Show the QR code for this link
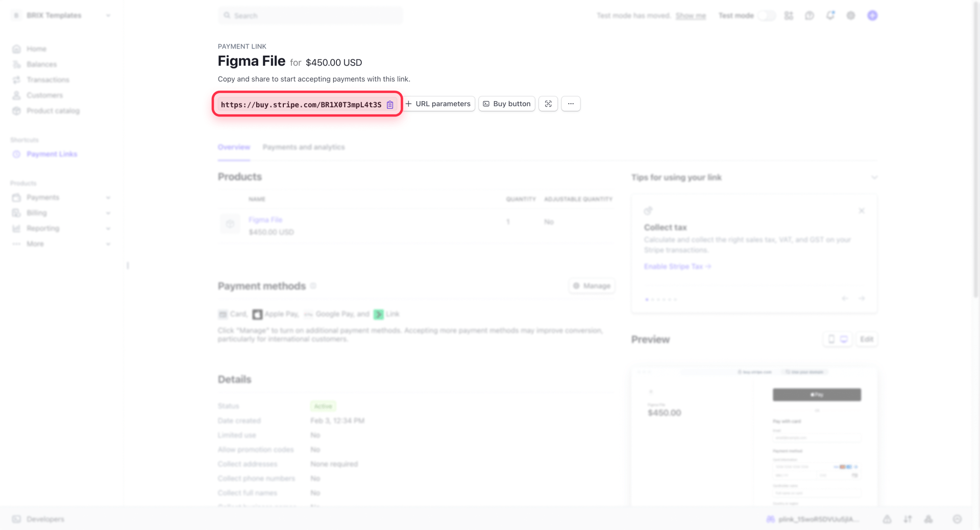Viewport: 980px width, 530px height. pyautogui.click(x=548, y=104)
